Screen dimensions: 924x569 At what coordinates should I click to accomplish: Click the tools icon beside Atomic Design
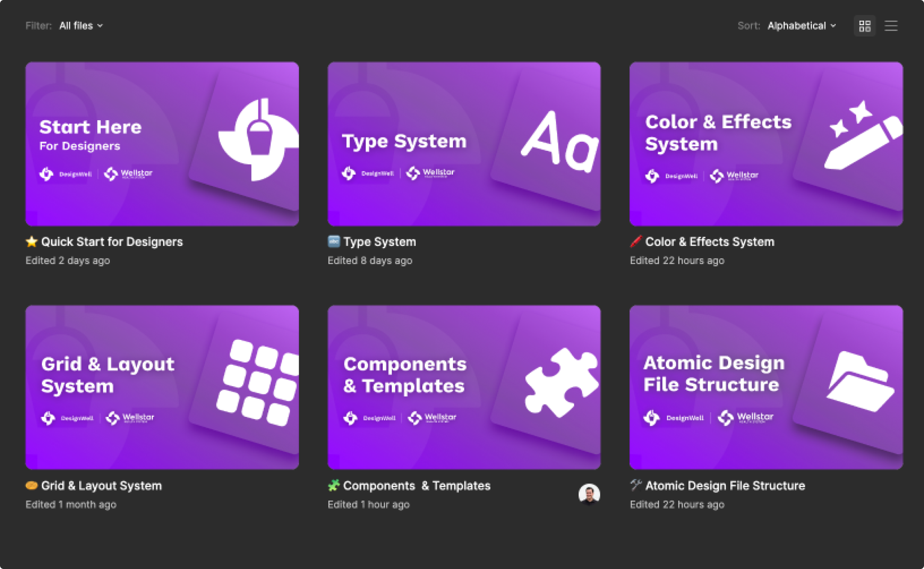pyautogui.click(x=635, y=485)
